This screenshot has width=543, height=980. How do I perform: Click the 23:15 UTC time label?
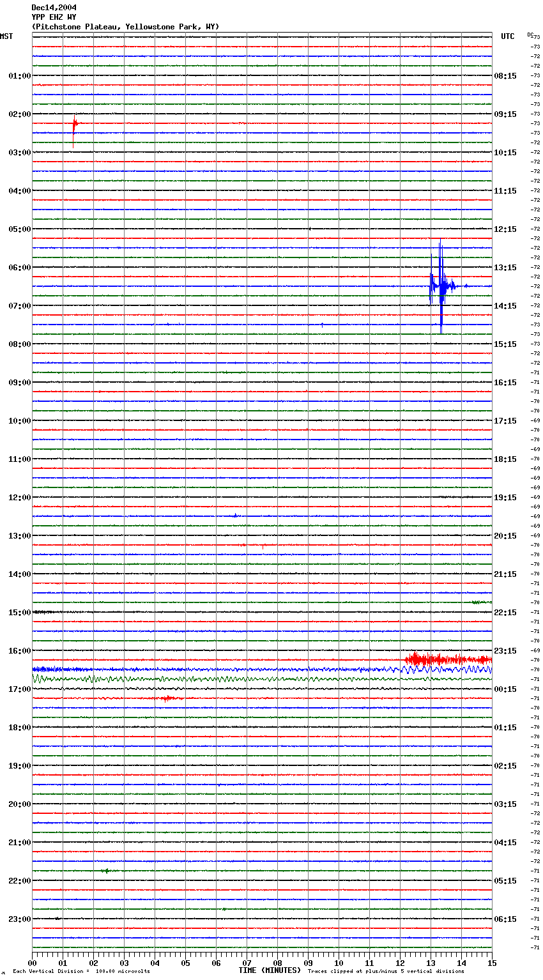point(505,651)
